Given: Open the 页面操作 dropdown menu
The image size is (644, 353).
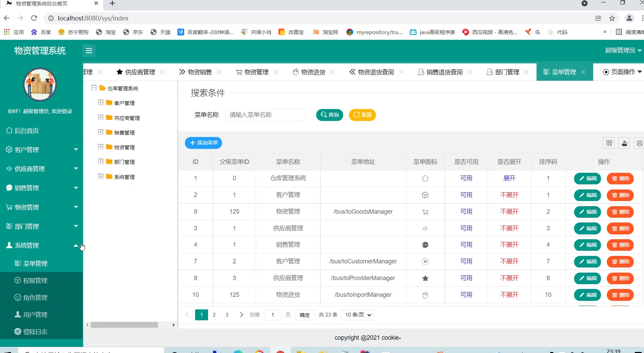Looking at the screenshot, I should [x=622, y=72].
